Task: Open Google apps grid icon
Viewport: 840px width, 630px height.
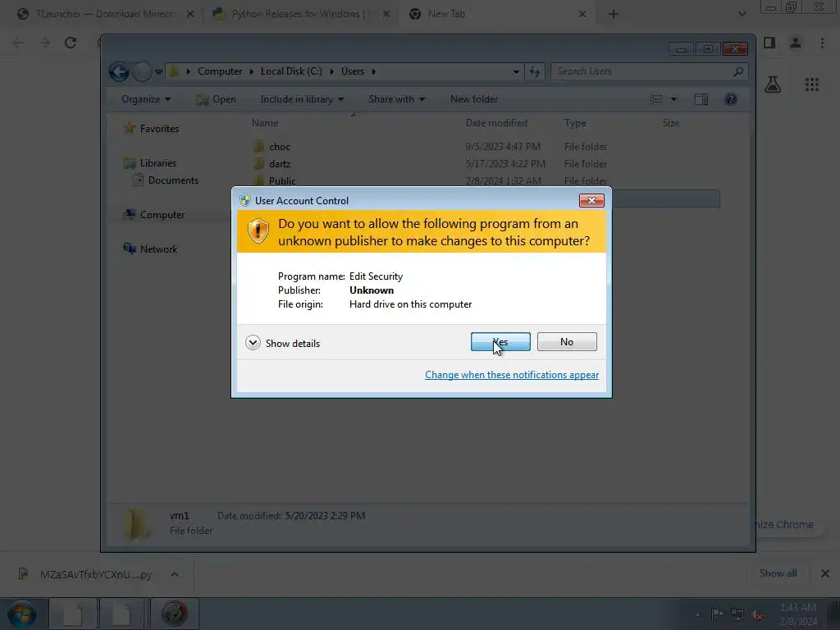Action: (x=811, y=84)
